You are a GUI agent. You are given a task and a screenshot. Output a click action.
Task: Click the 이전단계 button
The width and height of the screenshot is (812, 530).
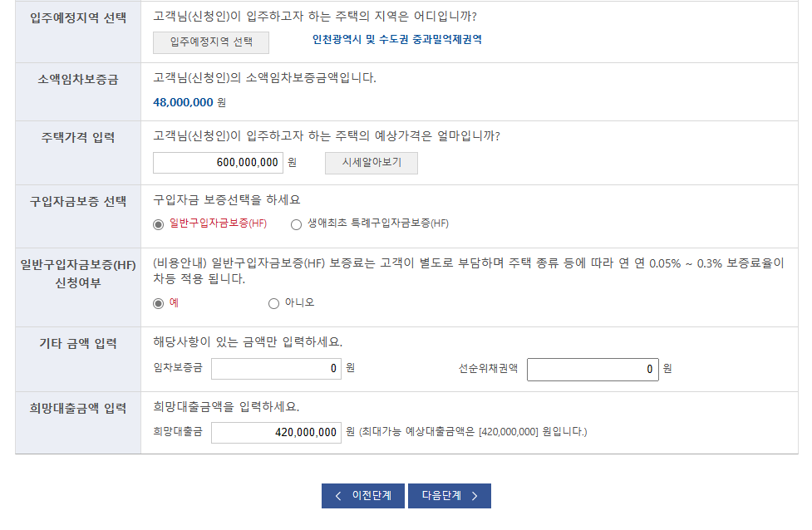tap(362, 495)
